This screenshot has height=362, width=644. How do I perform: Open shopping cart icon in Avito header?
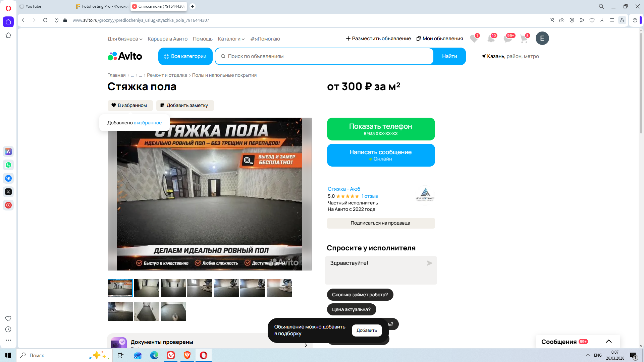click(x=524, y=39)
